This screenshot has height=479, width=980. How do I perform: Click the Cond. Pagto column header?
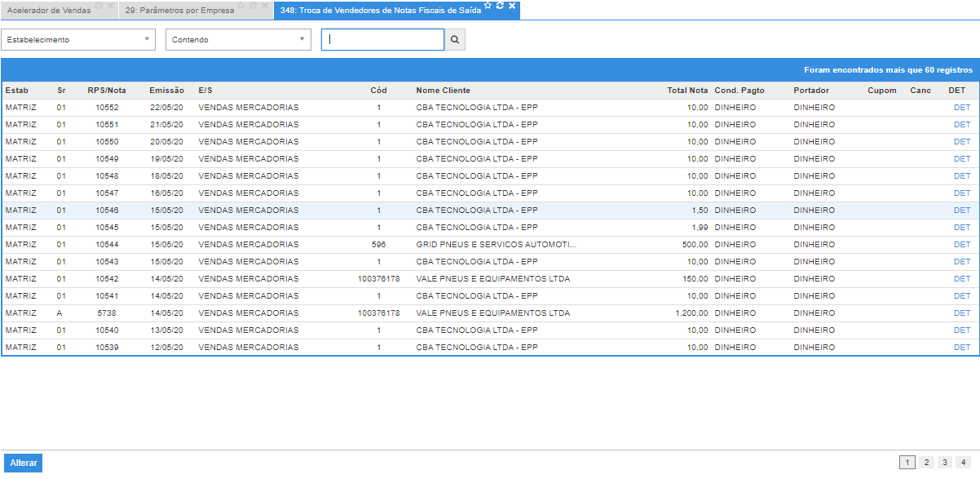(739, 91)
